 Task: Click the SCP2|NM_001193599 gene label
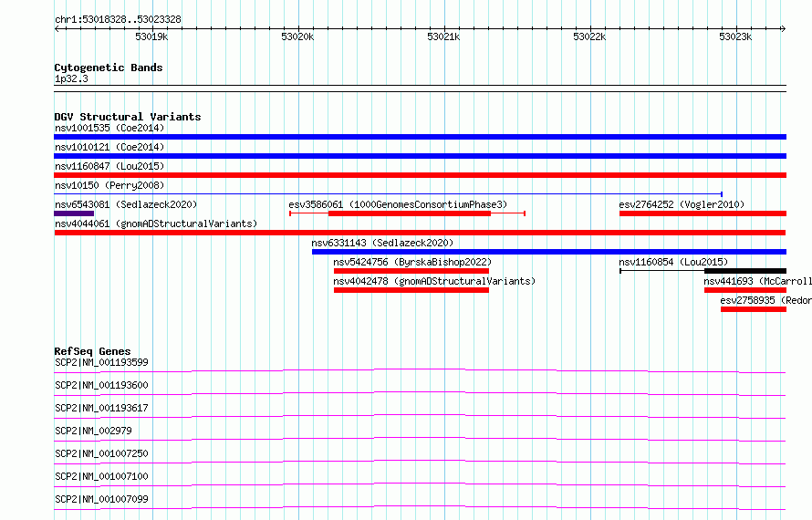pos(101,362)
